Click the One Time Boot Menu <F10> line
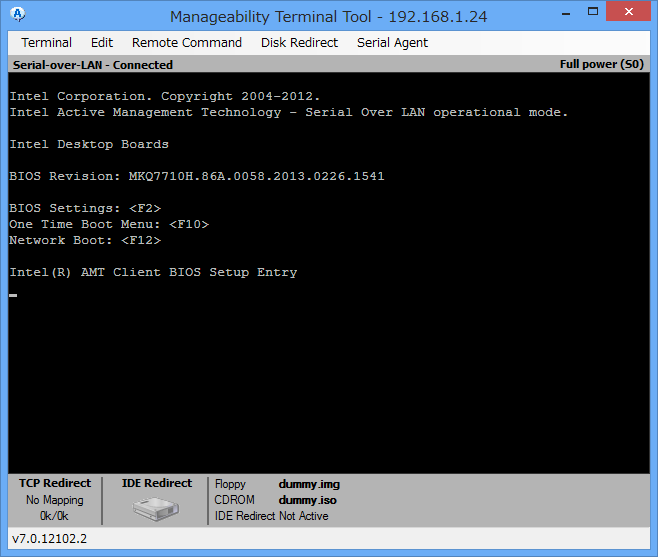 pyautogui.click(x=109, y=224)
